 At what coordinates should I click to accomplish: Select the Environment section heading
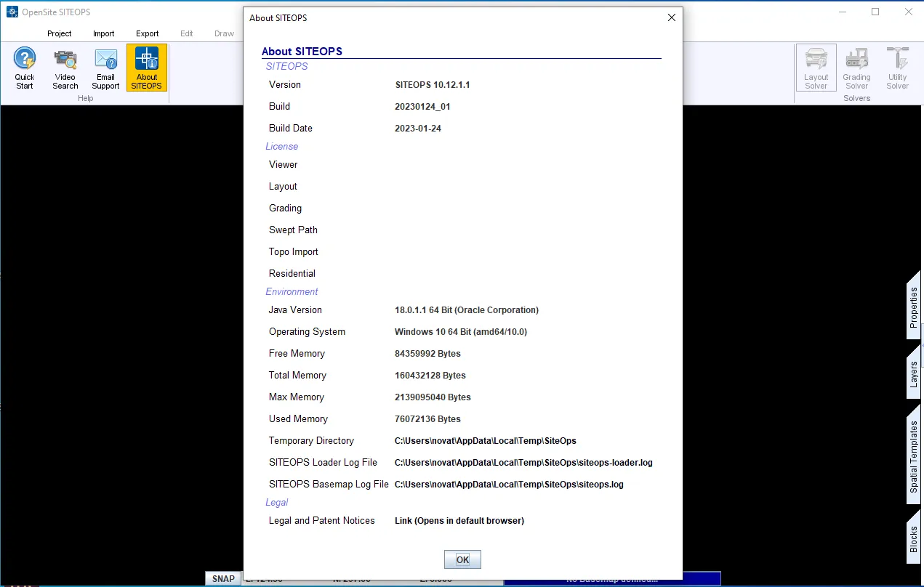(292, 292)
